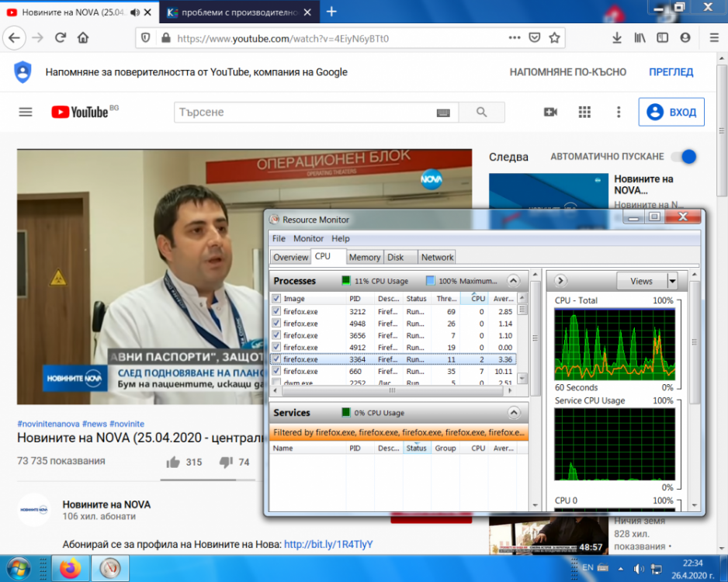Open YouTube create video camera icon
This screenshot has width=728, height=582.
tap(550, 112)
